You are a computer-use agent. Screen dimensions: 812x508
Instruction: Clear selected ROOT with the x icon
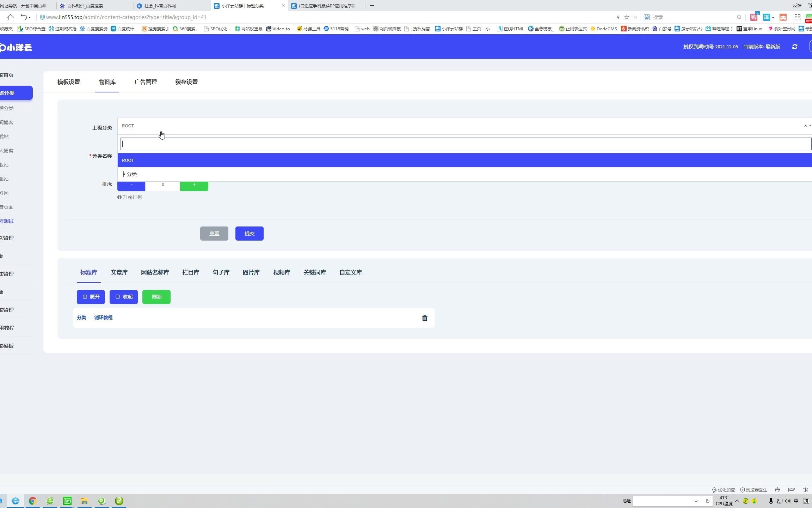[805, 126]
